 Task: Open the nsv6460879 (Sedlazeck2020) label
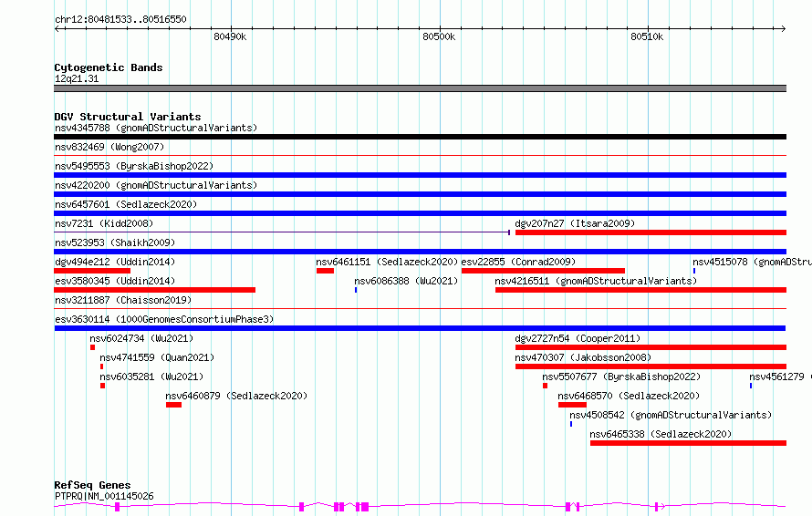point(236,396)
